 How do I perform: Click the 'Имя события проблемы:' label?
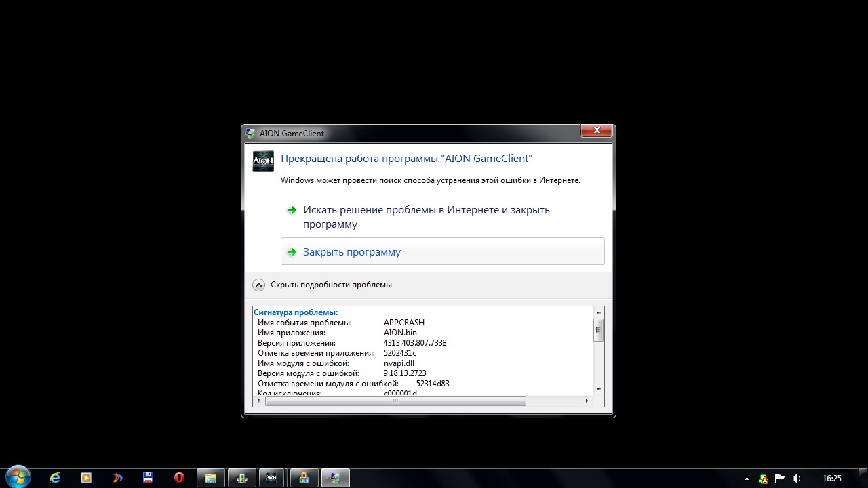point(304,323)
